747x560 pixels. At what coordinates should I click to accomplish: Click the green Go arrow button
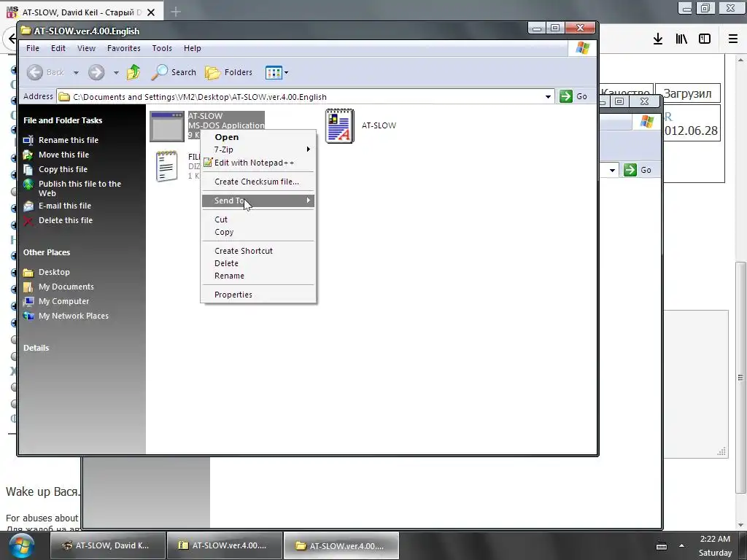click(566, 96)
